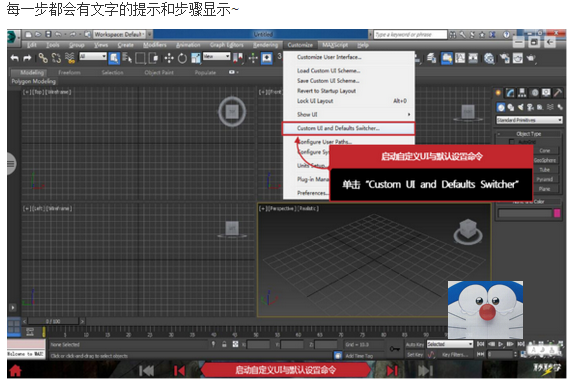This screenshot has width=573, height=389.
Task: Click Custom UI and Defaults Switcher menu item
Action: tap(348, 128)
